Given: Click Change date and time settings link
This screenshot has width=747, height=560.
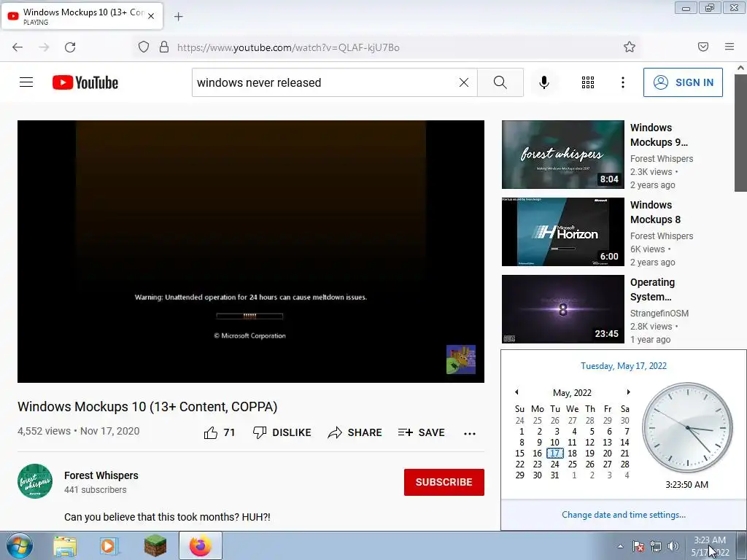Looking at the screenshot, I should tap(624, 514).
